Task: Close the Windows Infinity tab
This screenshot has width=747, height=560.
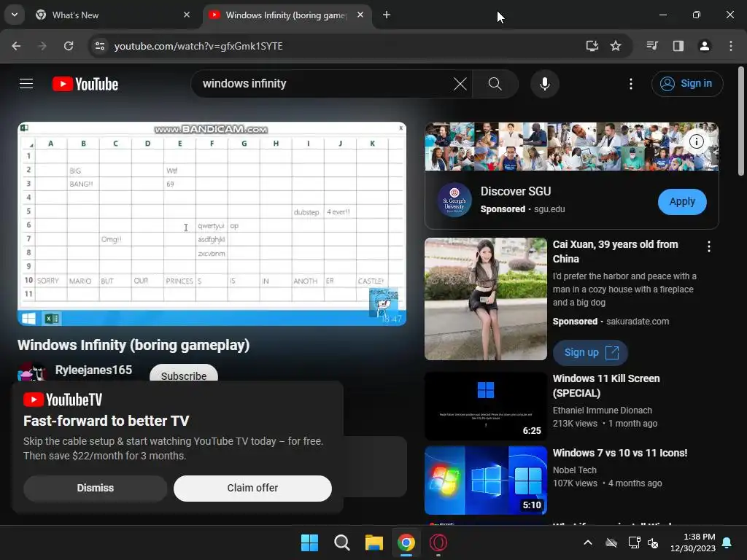Action: (360, 15)
